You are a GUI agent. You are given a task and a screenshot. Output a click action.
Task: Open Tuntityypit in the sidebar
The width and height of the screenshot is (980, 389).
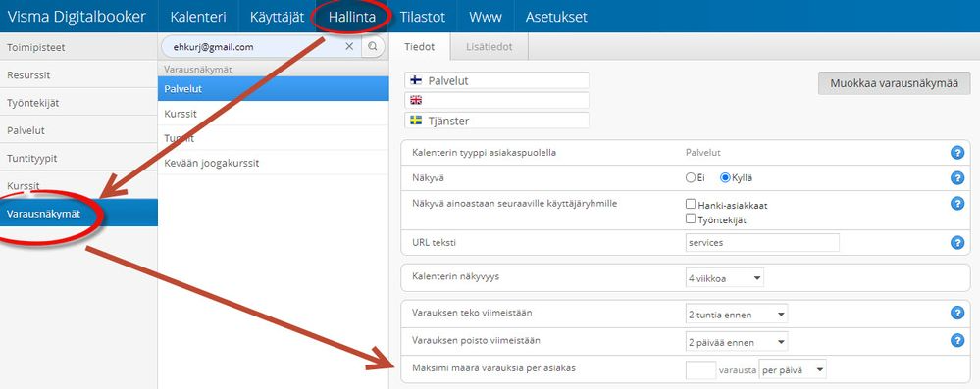(x=78, y=158)
